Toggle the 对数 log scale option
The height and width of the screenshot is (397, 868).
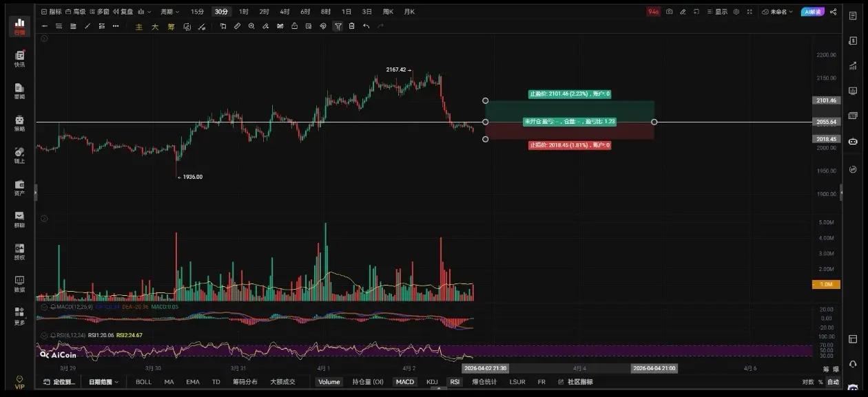[x=808, y=381]
